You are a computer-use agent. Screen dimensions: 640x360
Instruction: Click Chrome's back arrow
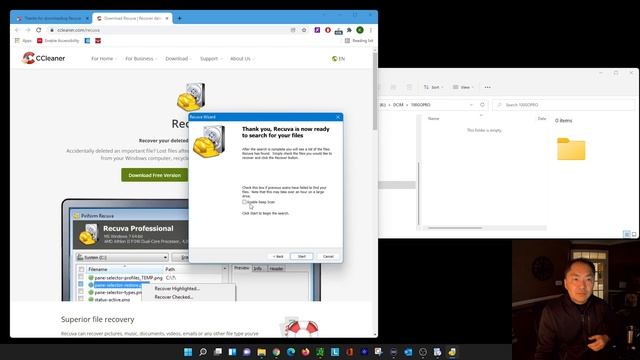pyautogui.click(x=17, y=30)
